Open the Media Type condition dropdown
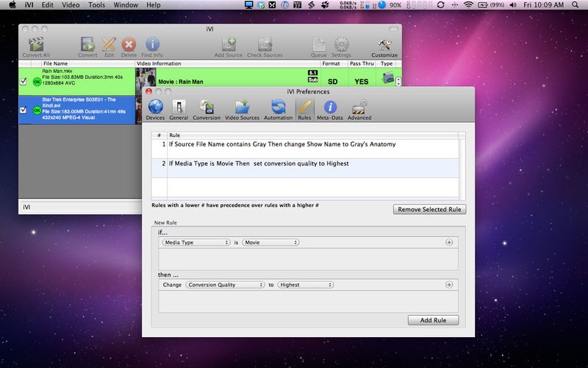Image resolution: width=588 pixels, height=368 pixels. 196,243
